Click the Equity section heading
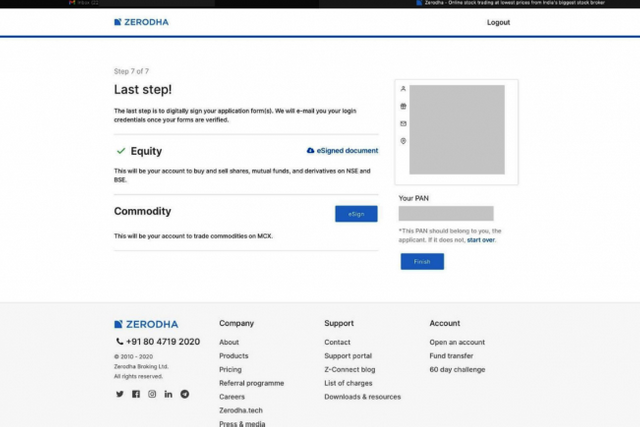This screenshot has height=427, width=640. point(146,151)
